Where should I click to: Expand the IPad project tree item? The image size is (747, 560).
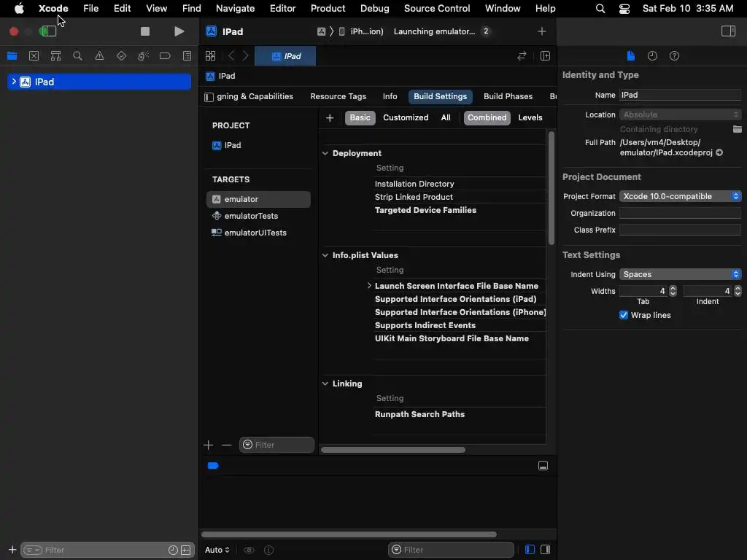[14, 82]
